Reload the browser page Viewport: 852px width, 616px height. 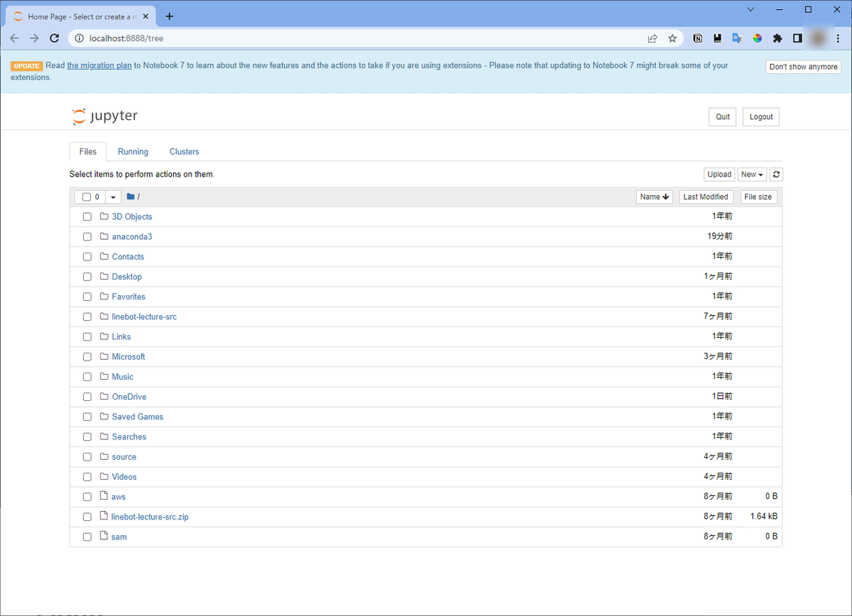coord(54,38)
